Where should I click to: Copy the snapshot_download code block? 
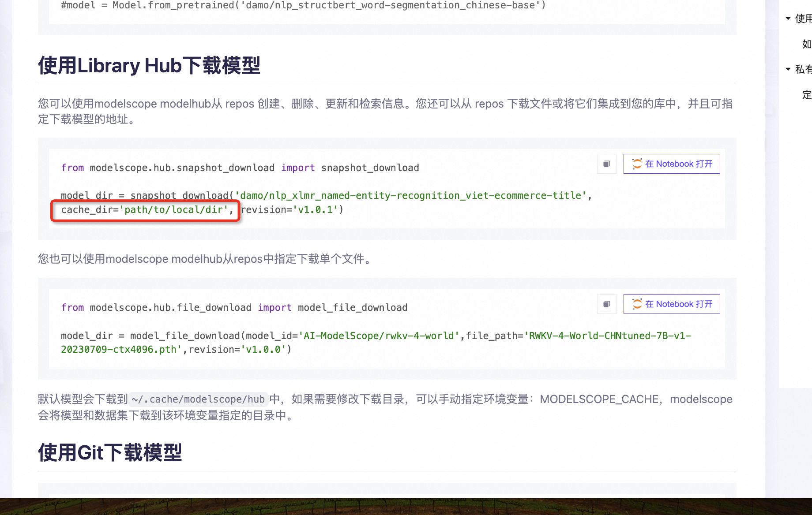tap(606, 164)
